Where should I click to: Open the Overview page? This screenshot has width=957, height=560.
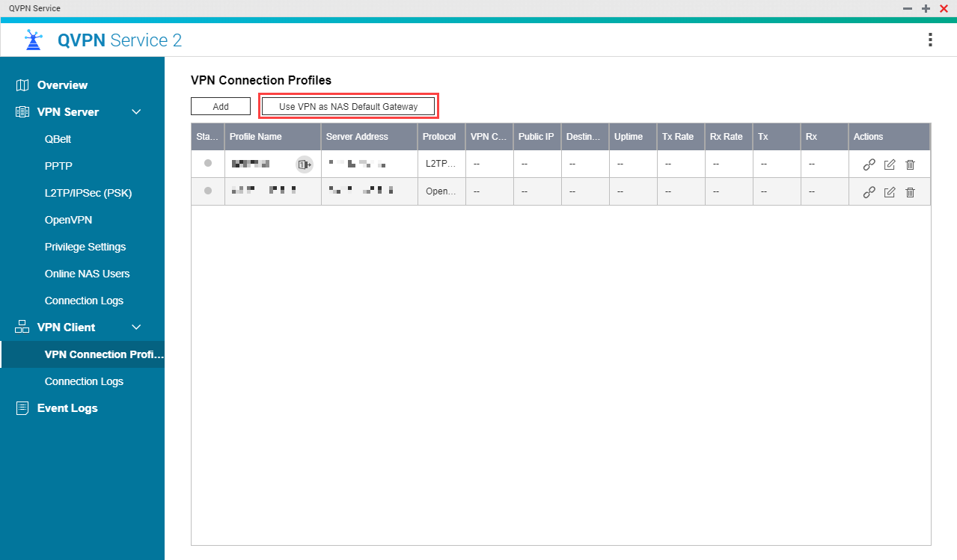pos(62,85)
